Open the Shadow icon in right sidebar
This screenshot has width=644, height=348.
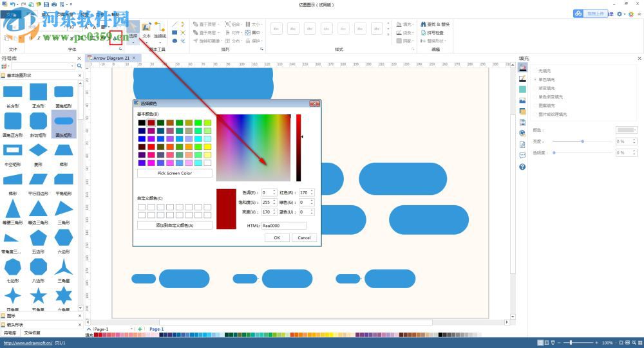coord(522,89)
